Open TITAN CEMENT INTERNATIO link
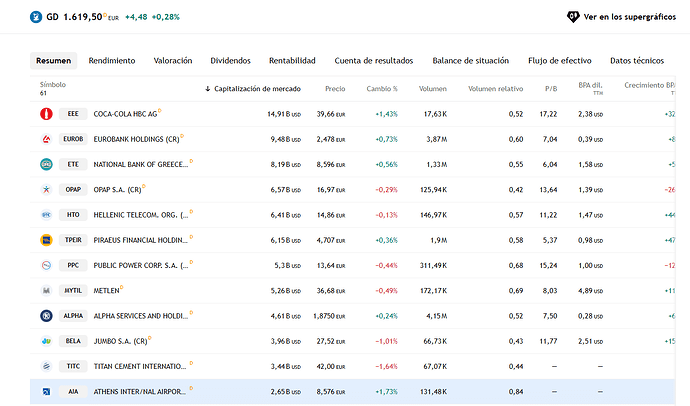Viewport: 690px width, 406px height. (x=141, y=366)
